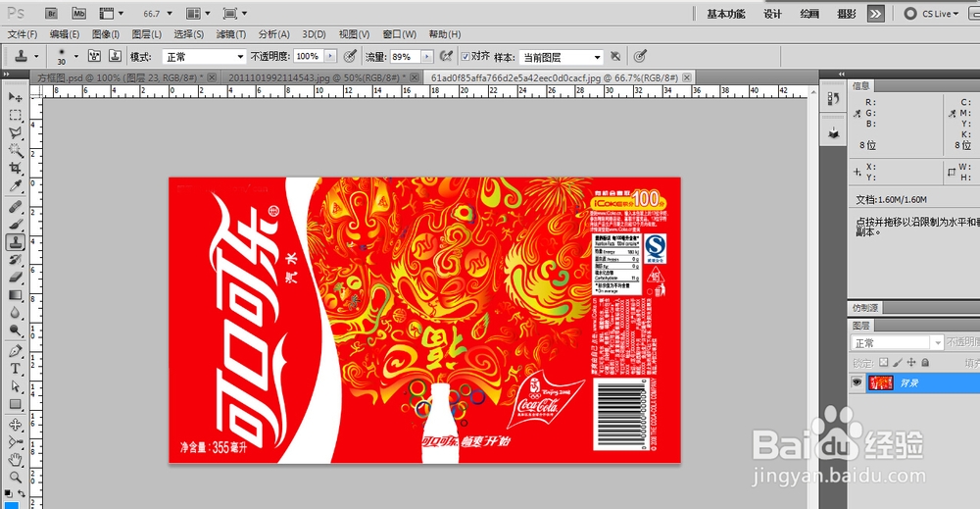Switch to 绘画 workspace
Viewport: 980px width, 509px height.
click(809, 14)
